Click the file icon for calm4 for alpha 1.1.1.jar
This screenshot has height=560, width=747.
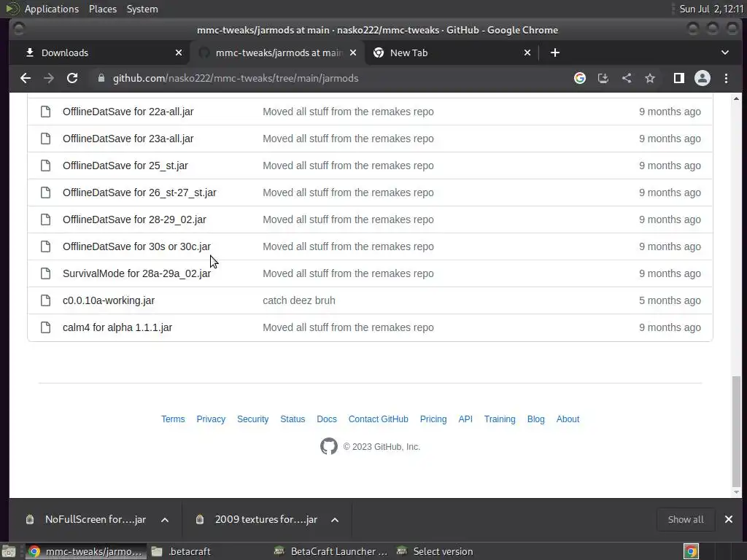point(46,327)
